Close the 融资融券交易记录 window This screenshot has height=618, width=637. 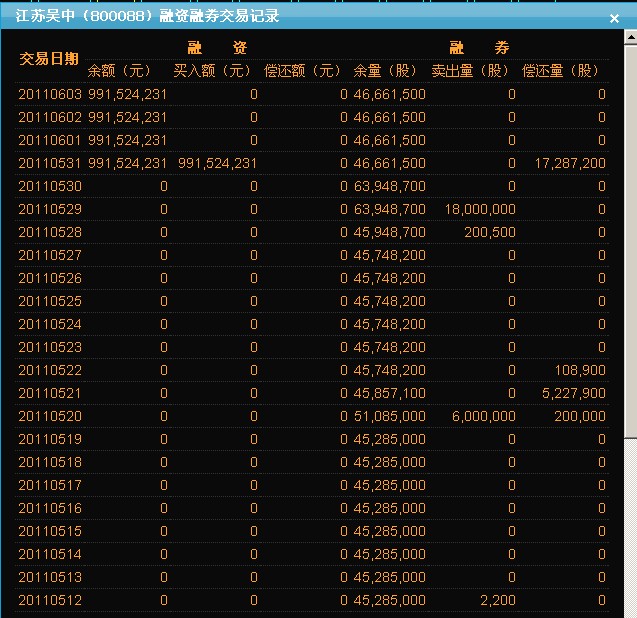pyautogui.click(x=614, y=18)
